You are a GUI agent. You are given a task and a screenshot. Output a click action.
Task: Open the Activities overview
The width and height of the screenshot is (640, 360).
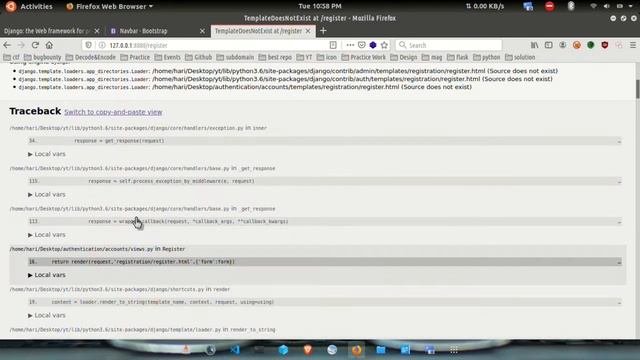[x=36, y=7]
